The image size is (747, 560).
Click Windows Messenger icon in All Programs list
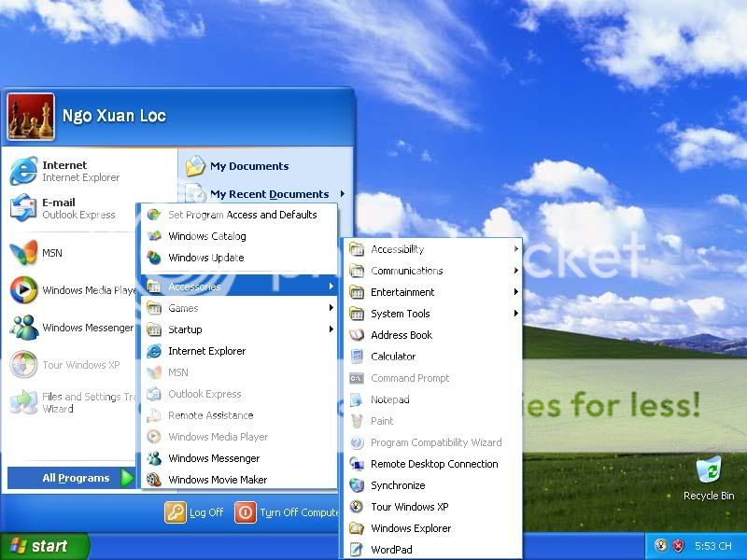coord(154,458)
